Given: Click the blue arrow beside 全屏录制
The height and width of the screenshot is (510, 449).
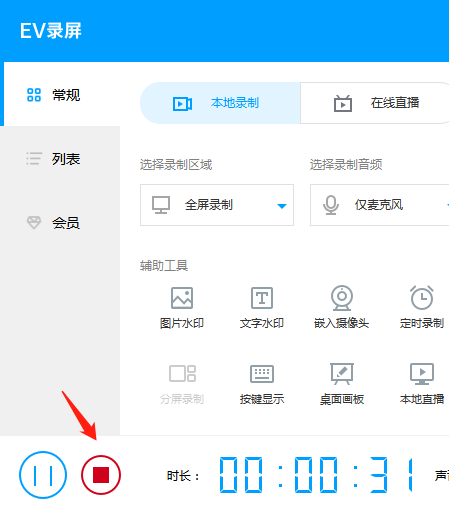Looking at the screenshot, I should pos(282,206).
